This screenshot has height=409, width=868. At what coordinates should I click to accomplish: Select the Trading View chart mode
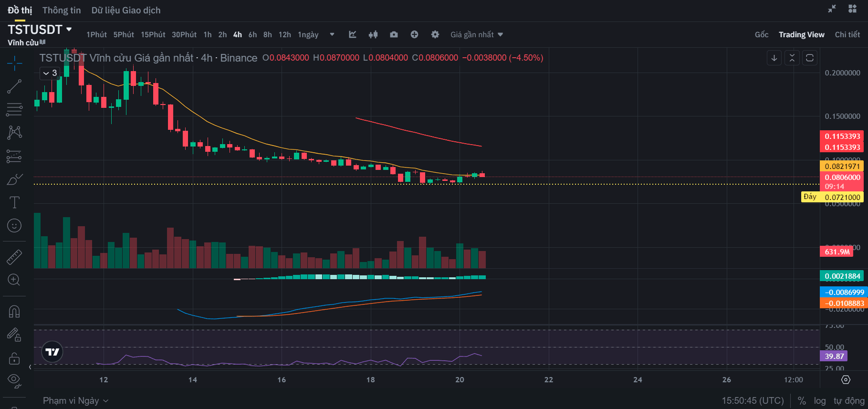802,34
